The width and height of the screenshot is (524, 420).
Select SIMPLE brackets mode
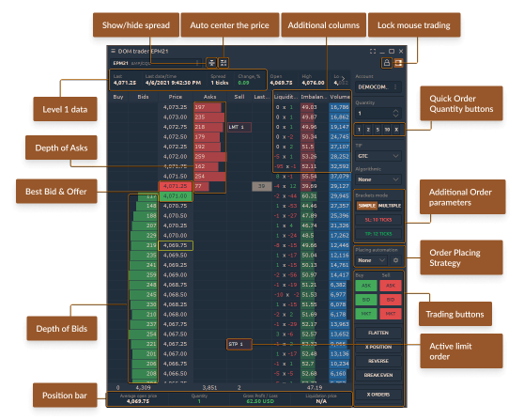[367, 206]
